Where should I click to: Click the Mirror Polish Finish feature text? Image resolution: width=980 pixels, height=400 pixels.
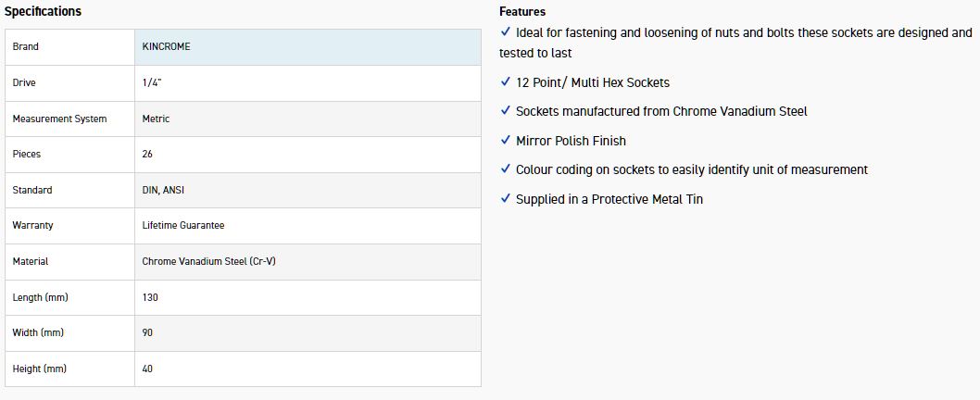coord(571,141)
